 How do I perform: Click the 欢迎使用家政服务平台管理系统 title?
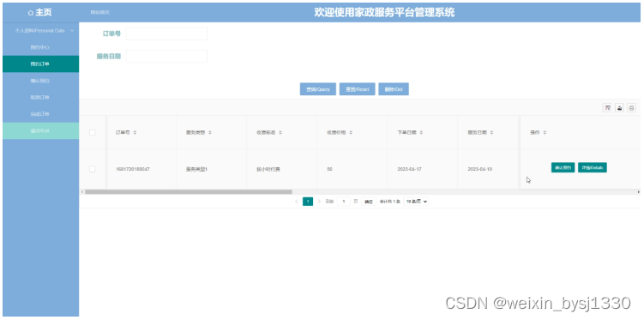click(x=384, y=13)
